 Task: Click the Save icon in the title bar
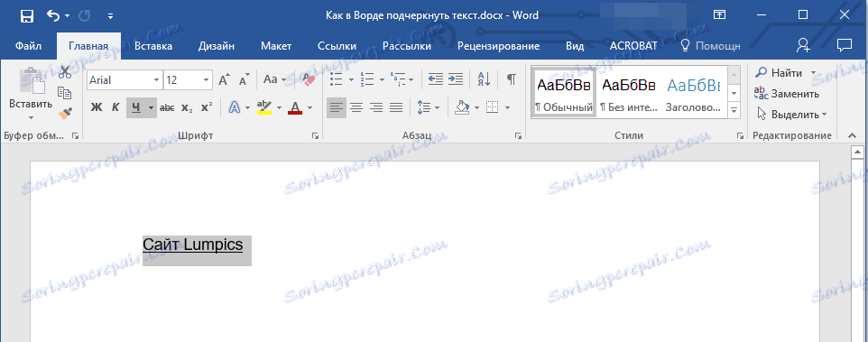pyautogui.click(x=26, y=16)
